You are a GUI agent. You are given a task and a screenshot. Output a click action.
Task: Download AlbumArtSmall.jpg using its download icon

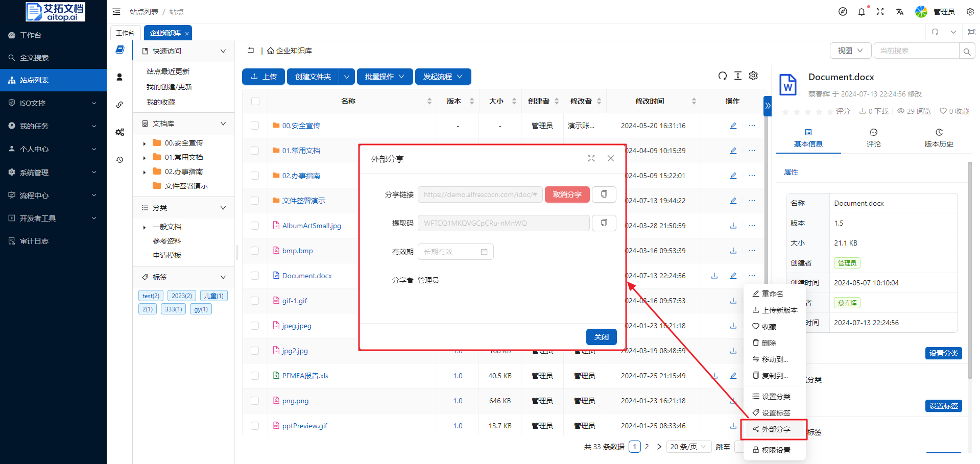(x=733, y=226)
